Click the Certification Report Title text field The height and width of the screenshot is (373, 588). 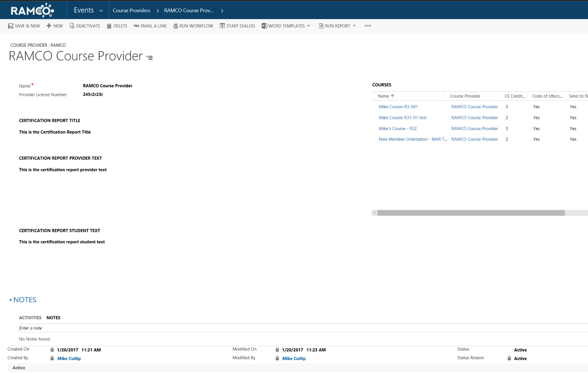[x=55, y=132]
